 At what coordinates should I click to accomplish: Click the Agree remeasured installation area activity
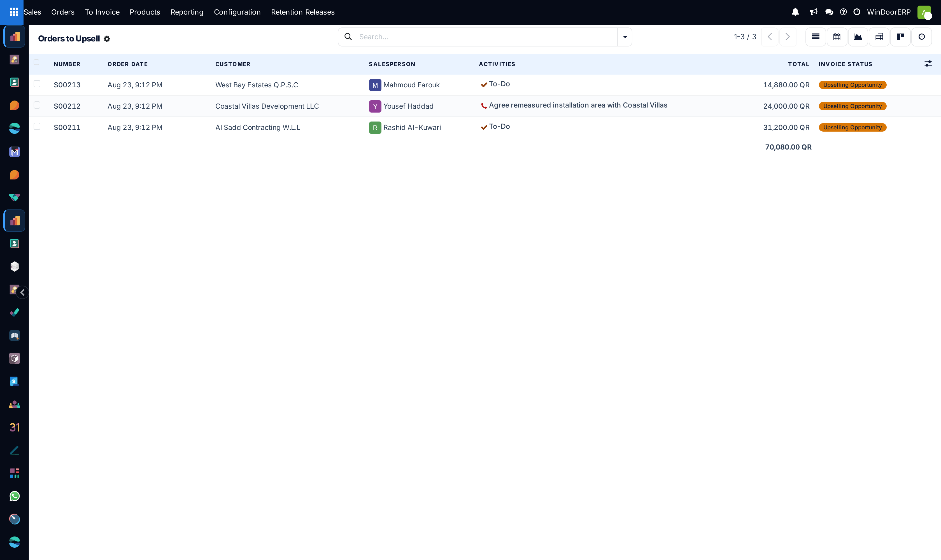coord(578,105)
